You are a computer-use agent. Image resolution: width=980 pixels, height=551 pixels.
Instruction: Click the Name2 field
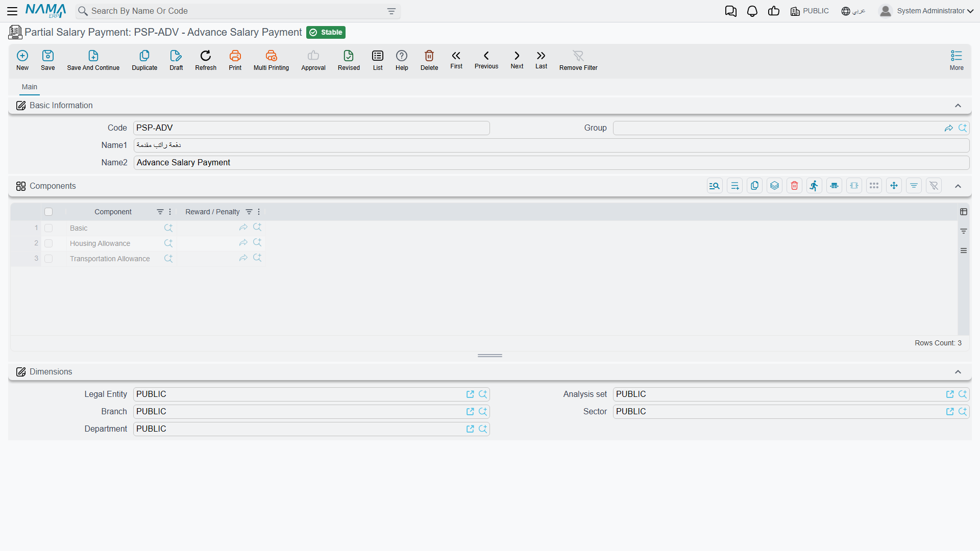click(551, 163)
